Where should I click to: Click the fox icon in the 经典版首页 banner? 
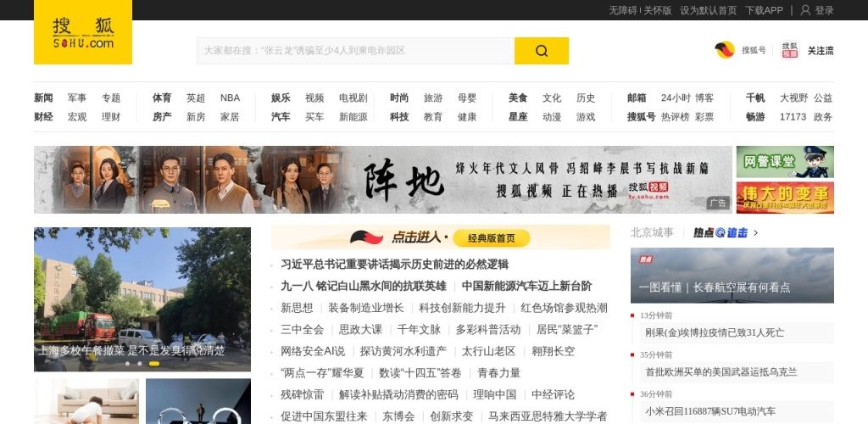[366, 237]
